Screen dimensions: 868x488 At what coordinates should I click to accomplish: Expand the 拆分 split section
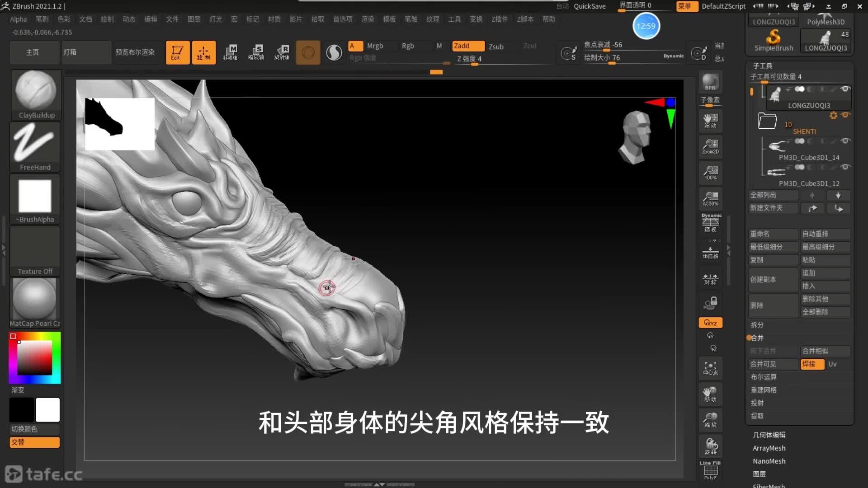[757, 325]
